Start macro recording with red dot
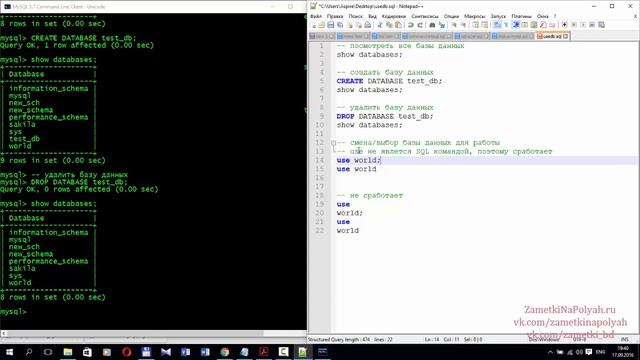Screen dimensions: 640x360 [564, 25]
